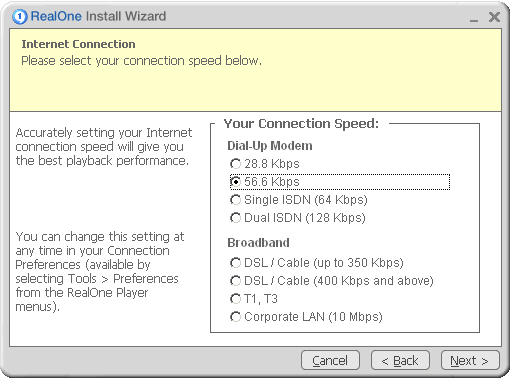Select Single ISDN (64 Kbps)
The height and width of the screenshot is (379, 510).
pyautogui.click(x=299, y=200)
